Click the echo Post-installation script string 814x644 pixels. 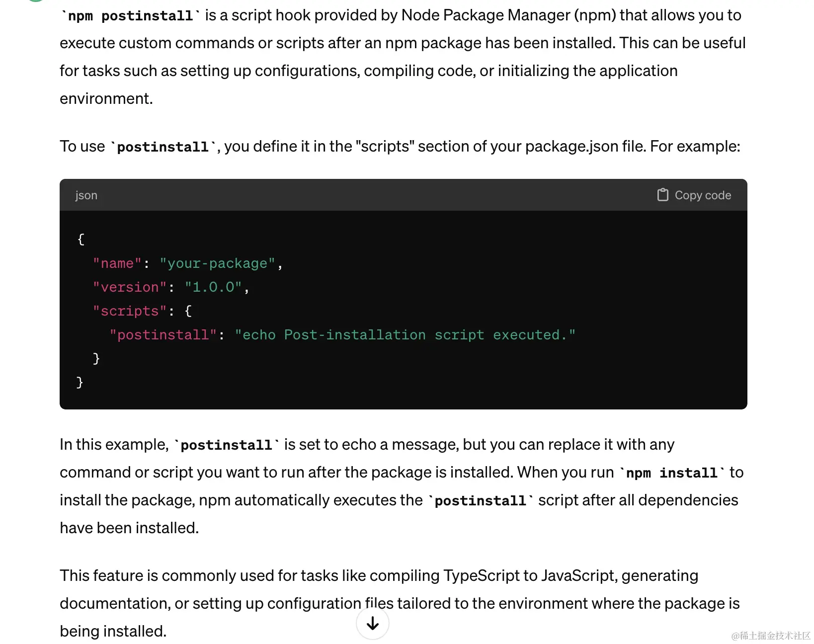[405, 335]
